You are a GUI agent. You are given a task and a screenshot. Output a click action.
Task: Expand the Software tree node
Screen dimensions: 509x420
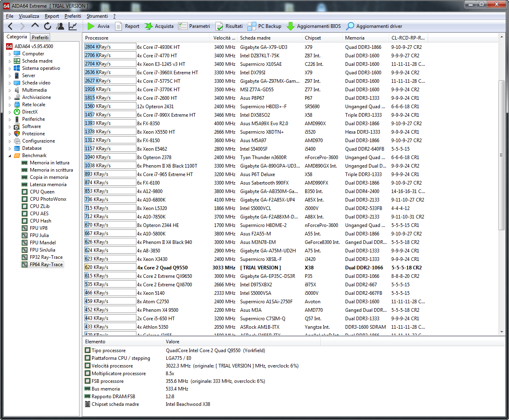click(10, 126)
